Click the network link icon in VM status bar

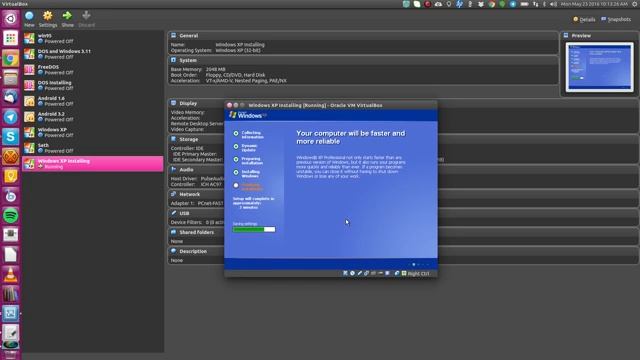click(366, 273)
